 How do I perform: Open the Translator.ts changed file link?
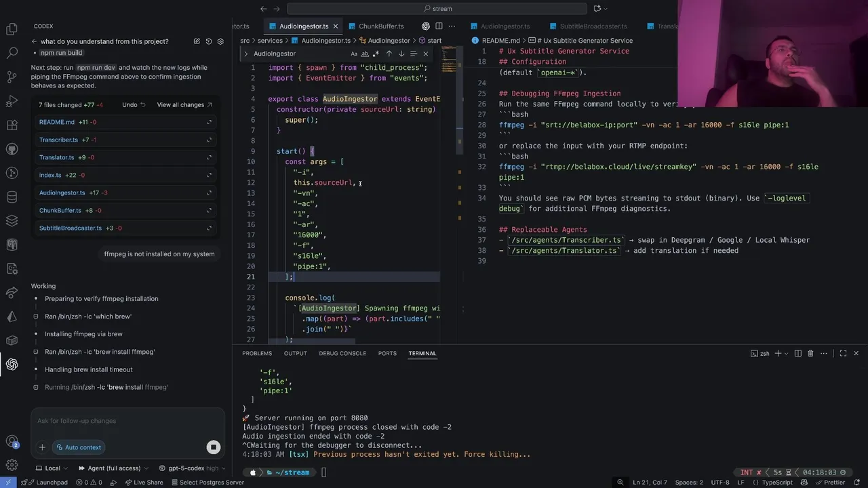click(x=56, y=157)
